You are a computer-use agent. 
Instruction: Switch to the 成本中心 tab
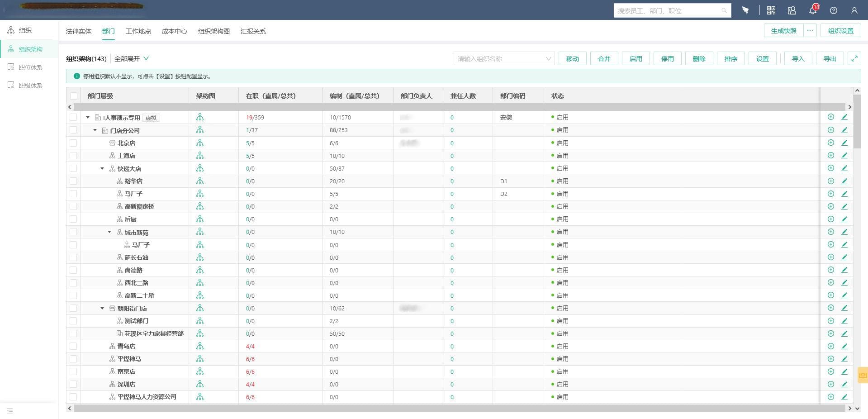coord(175,31)
